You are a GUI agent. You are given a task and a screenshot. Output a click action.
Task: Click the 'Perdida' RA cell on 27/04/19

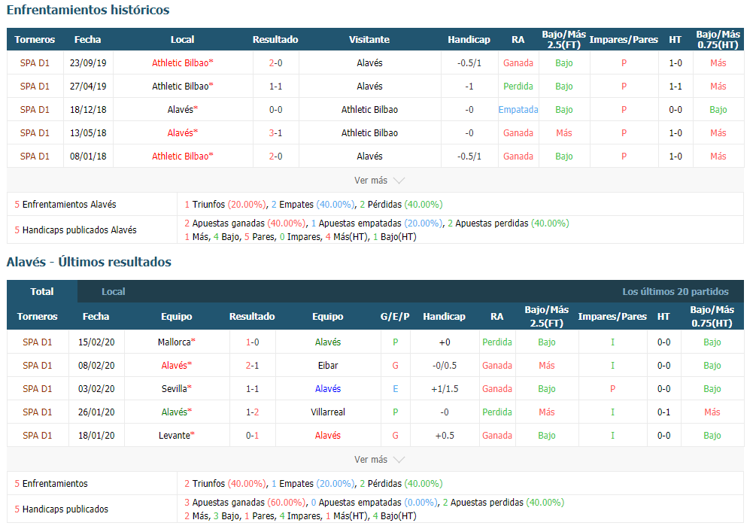518,87
